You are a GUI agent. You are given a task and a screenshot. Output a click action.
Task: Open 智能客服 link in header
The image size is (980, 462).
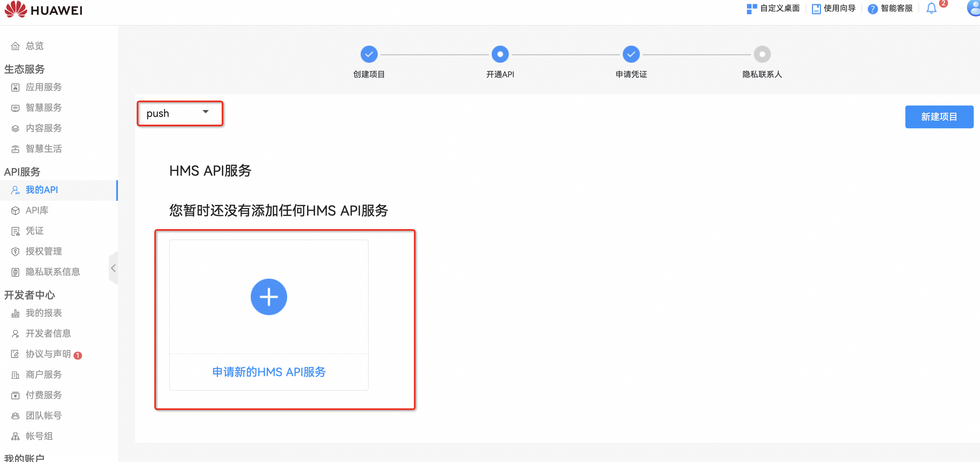(897, 9)
